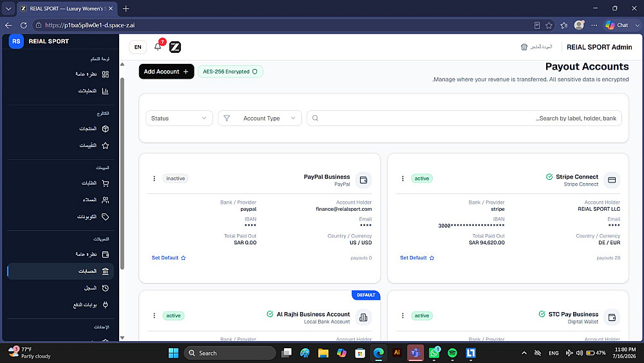Open Spotify from the taskbar
This screenshot has height=363, width=644.
pos(452,353)
